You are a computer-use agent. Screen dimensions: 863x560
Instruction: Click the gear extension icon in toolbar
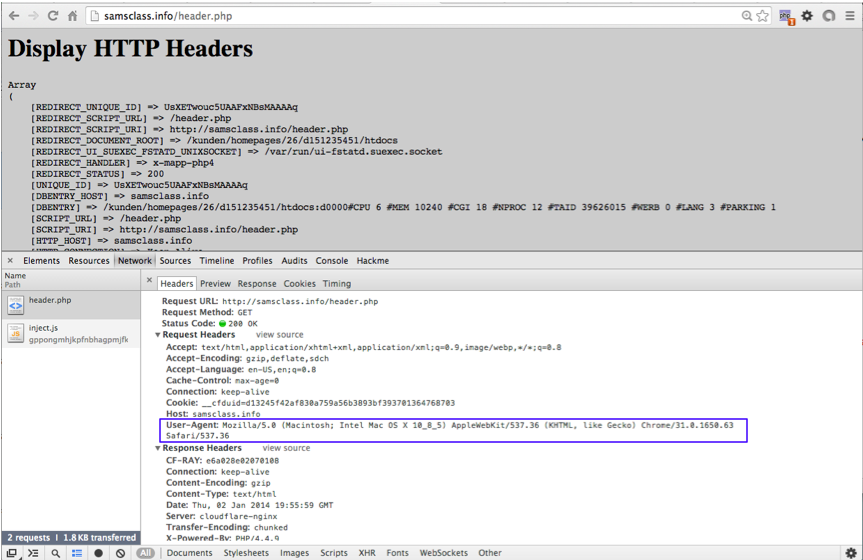pyautogui.click(x=807, y=16)
